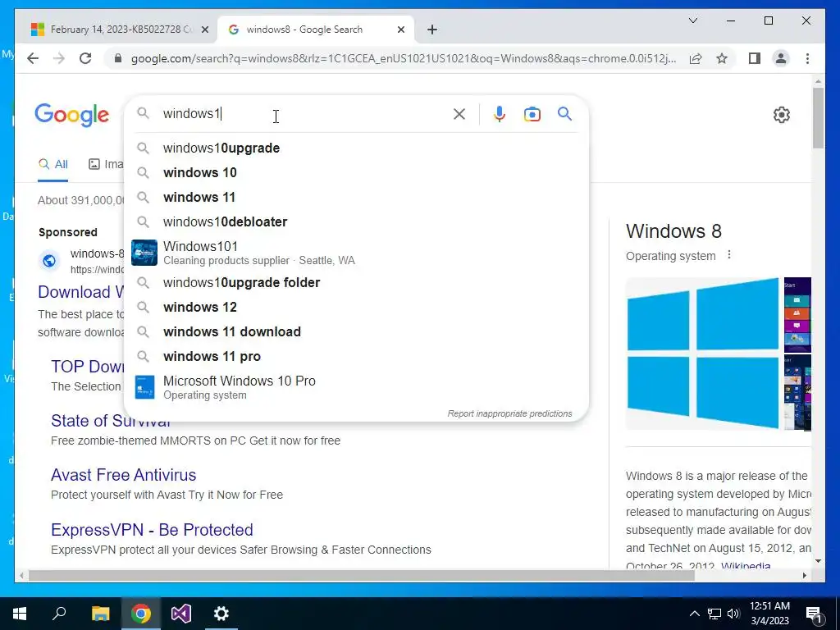Click in the Google search input
840x630 pixels.
click(x=305, y=113)
